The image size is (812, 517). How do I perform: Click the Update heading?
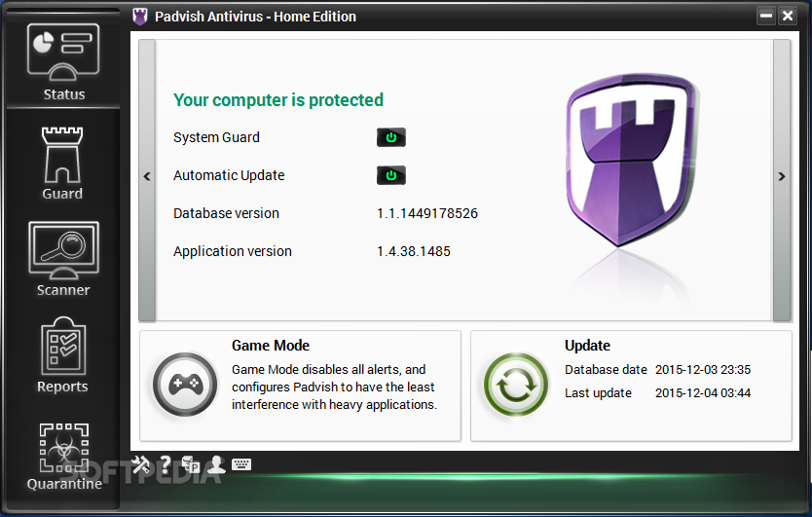(587, 346)
